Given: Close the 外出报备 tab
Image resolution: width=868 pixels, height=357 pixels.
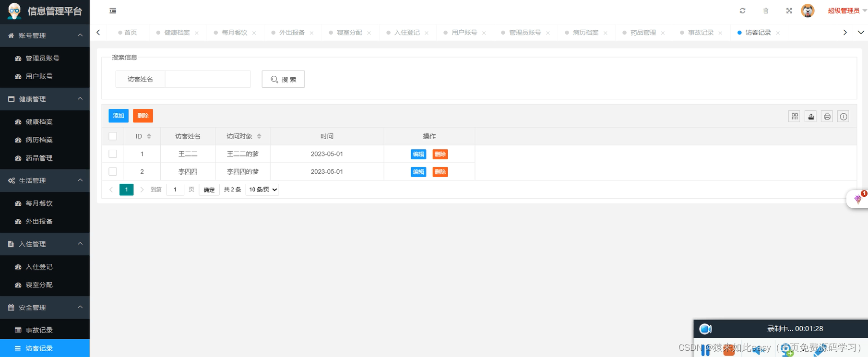Looking at the screenshot, I should [x=311, y=33].
